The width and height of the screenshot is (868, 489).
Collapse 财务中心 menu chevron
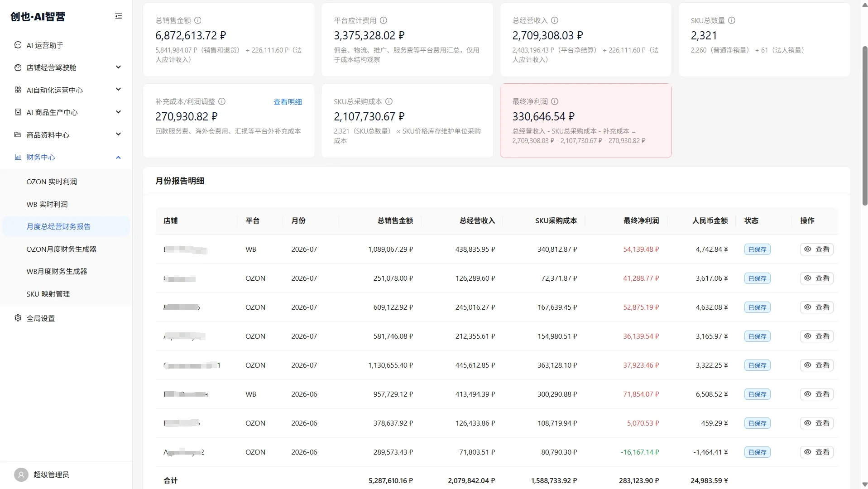point(119,157)
